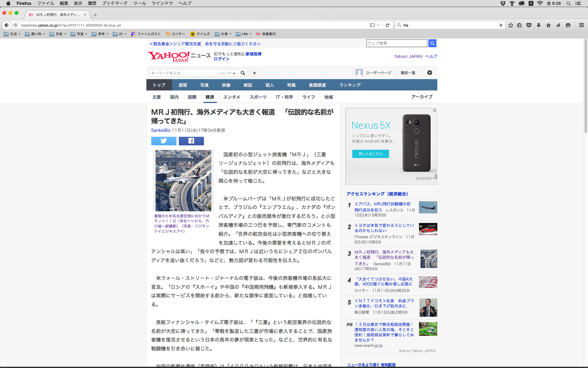Viewport: 588px width, 368px height.
Task: Click the blue web search magnifier button
Action: click(x=432, y=43)
